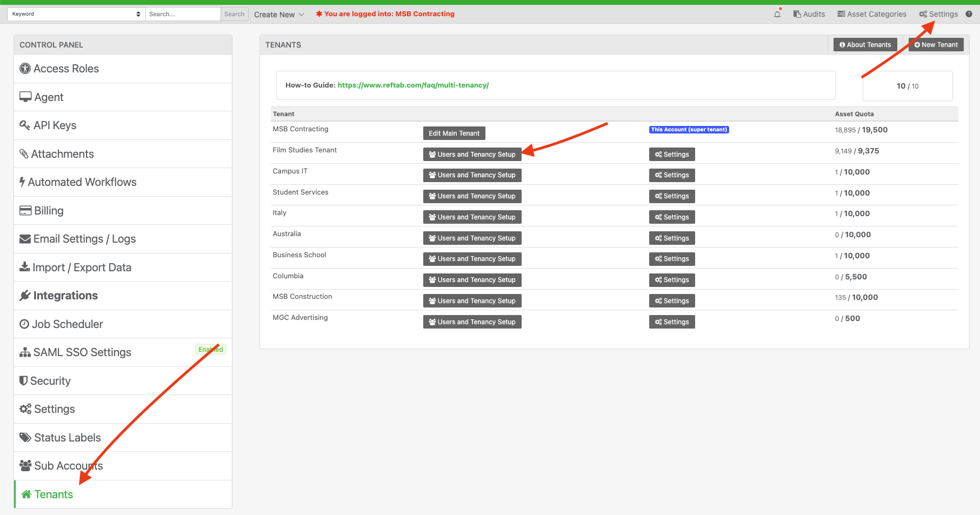Click the Edit Main Tenant button
The image size is (980, 515).
coord(454,133)
